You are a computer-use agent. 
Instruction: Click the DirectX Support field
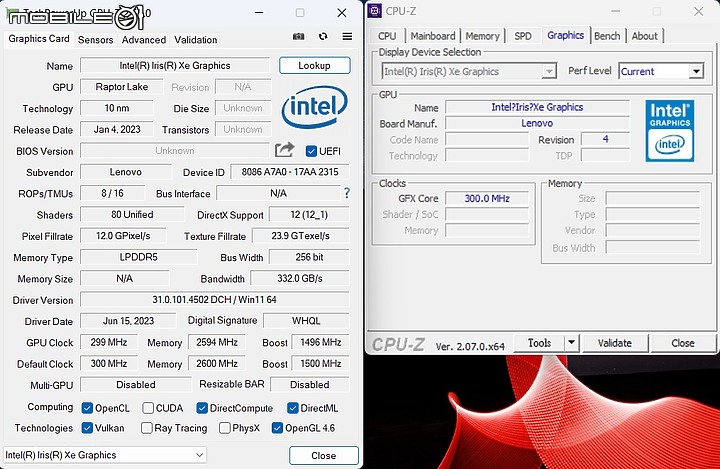[x=309, y=215]
